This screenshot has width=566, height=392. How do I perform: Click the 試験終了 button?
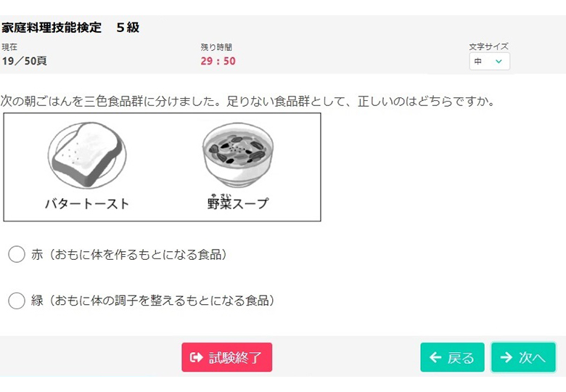[226, 357]
